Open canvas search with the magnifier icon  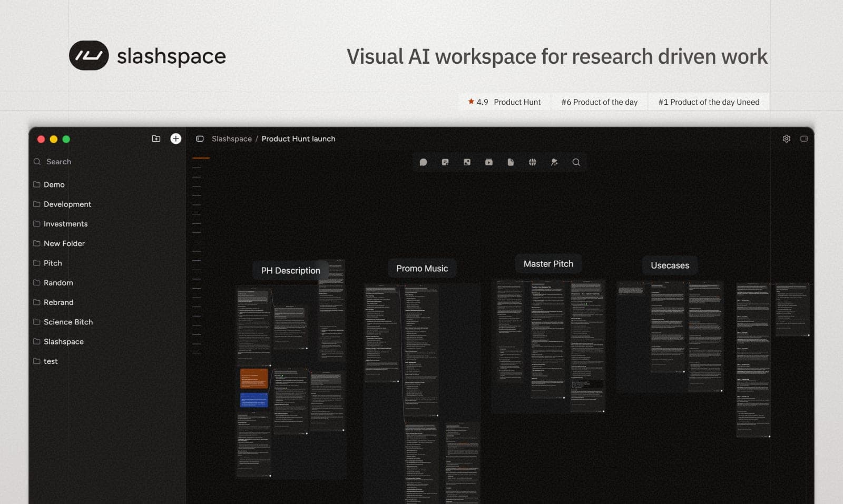click(576, 162)
